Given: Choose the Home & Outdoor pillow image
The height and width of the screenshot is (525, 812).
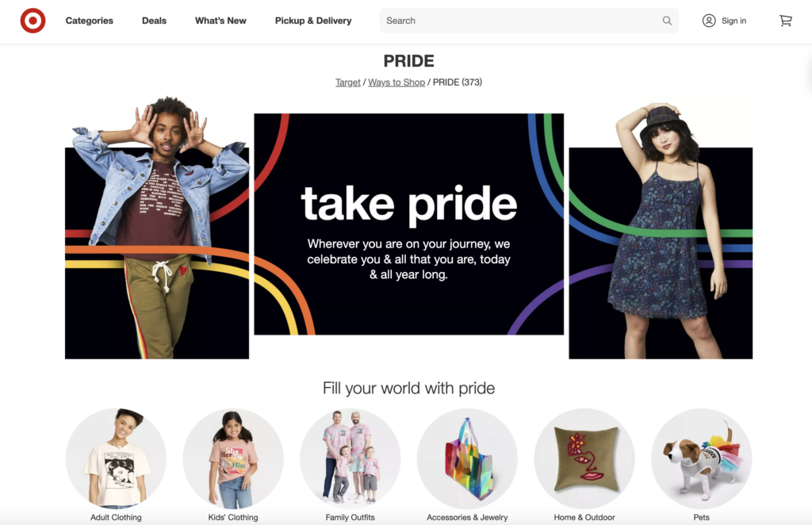Looking at the screenshot, I should (x=584, y=458).
